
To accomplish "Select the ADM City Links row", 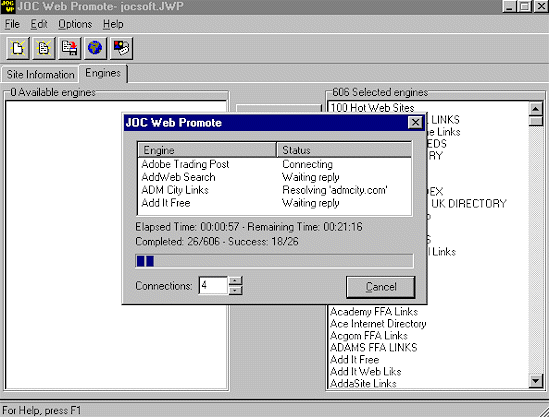I will pyautogui.click(x=274, y=190).
